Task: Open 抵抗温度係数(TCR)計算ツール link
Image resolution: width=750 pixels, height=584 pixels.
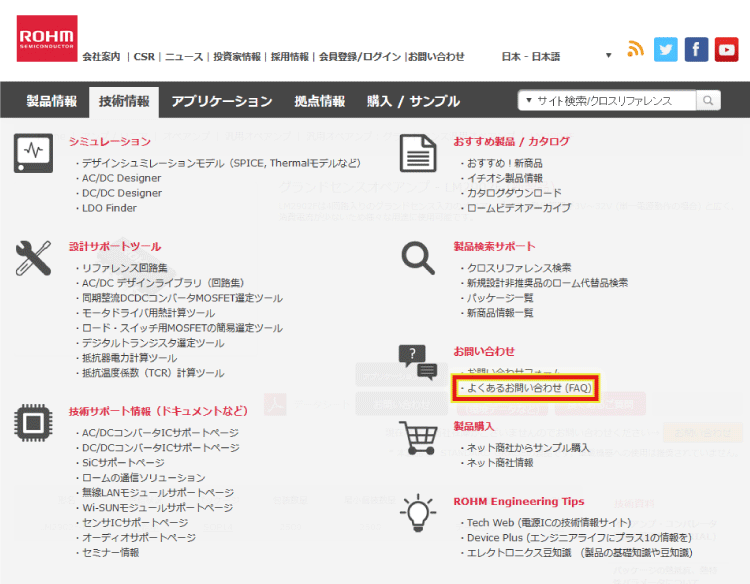Action: pos(153,373)
